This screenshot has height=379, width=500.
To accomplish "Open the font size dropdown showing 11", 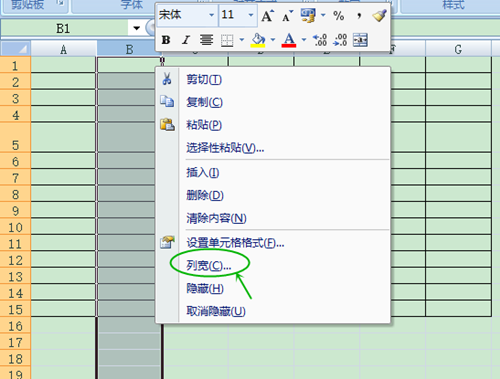I will (250, 15).
